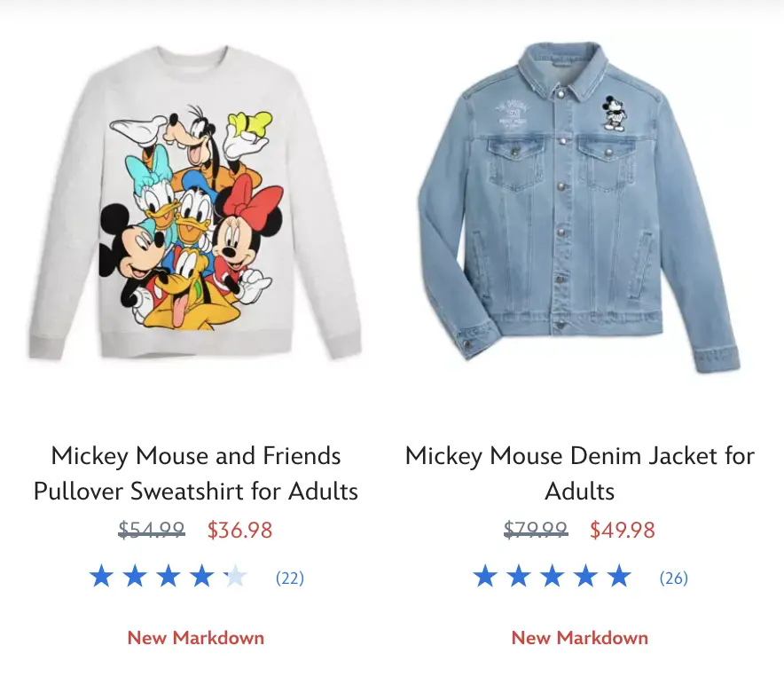Click the Mickey Mouse Denim Jacket for Adults title

(579, 473)
